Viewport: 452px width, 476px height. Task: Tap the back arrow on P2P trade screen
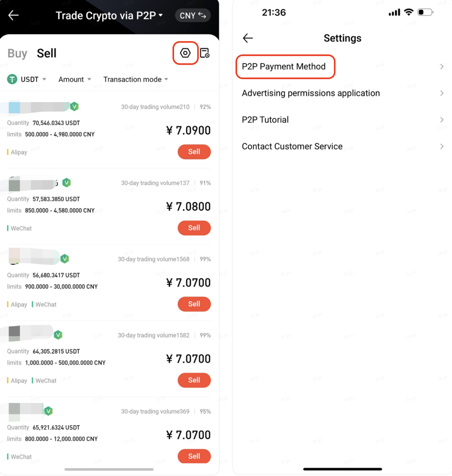tap(13, 15)
